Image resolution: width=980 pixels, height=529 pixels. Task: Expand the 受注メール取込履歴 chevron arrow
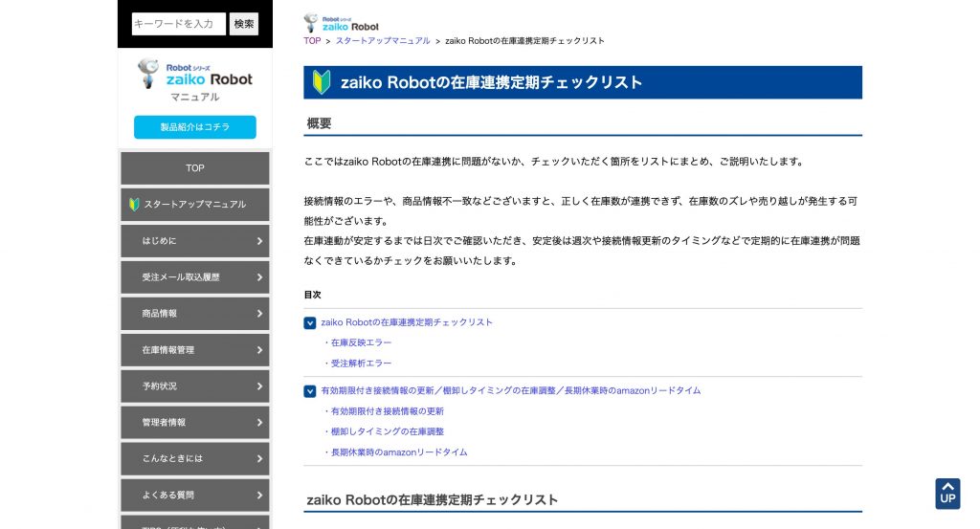259,276
